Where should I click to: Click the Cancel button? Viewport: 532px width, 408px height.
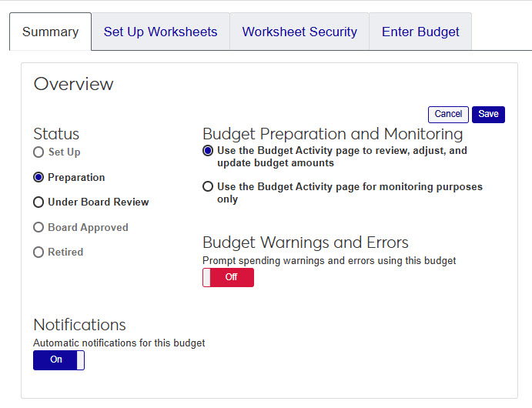click(x=448, y=114)
